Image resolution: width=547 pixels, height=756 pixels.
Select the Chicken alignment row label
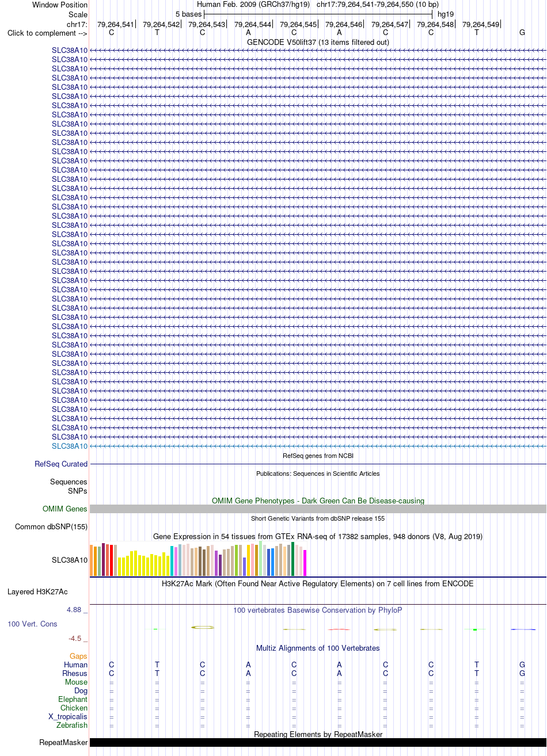pyautogui.click(x=74, y=708)
